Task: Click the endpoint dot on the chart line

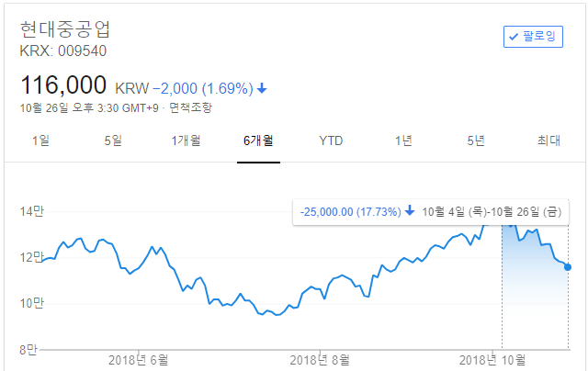Action: [x=568, y=267]
